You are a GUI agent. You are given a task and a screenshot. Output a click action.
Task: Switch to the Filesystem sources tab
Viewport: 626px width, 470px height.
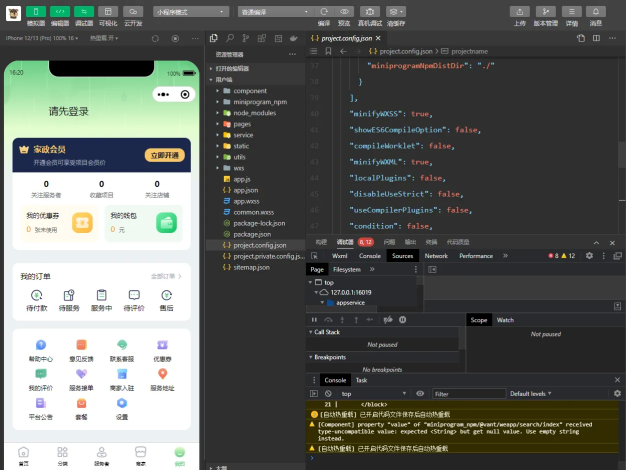(347, 270)
